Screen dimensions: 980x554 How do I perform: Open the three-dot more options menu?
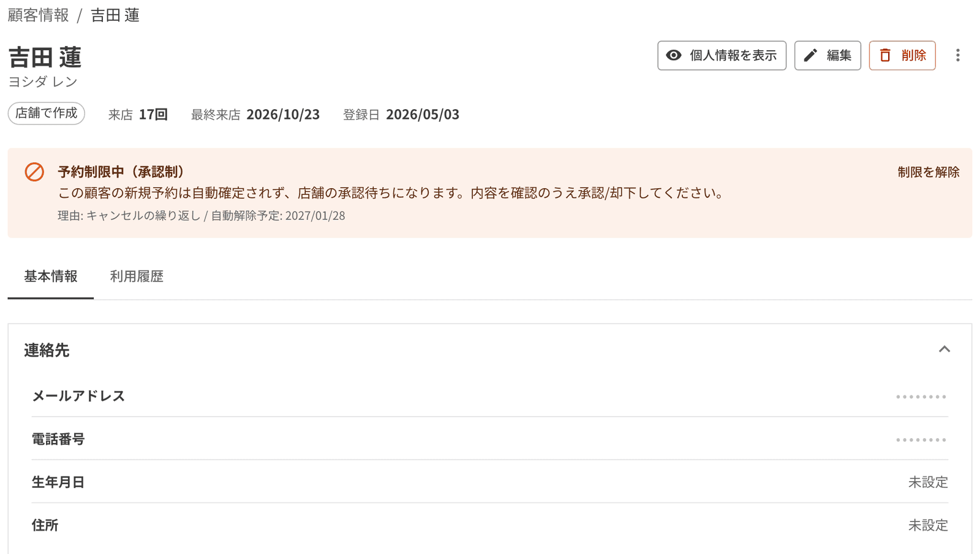[x=958, y=55]
